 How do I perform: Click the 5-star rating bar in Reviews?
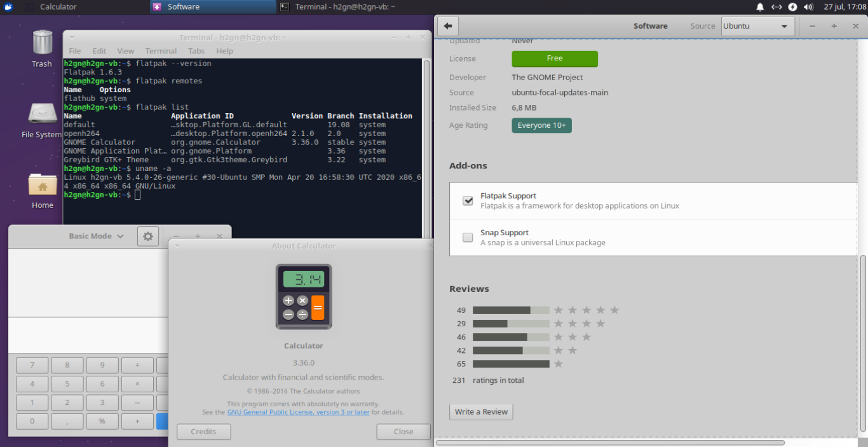(511, 310)
